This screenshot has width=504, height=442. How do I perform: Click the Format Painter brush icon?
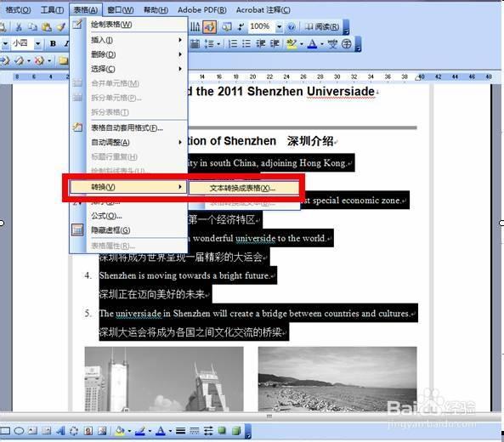click(60, 27)
